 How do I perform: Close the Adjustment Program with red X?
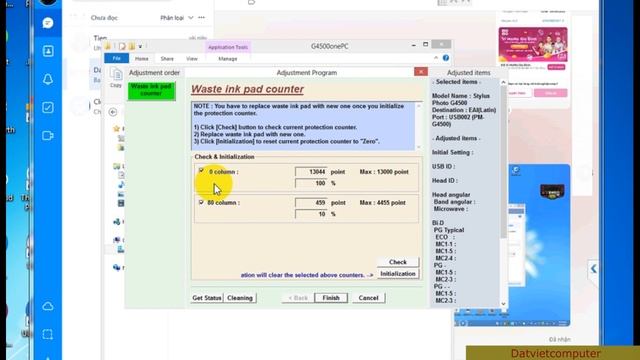point(421,72)
